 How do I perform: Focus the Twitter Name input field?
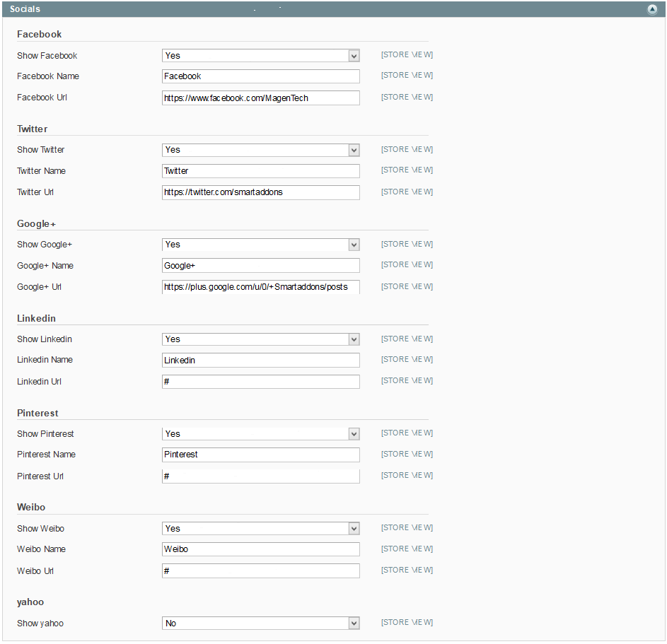coord(261,171)
